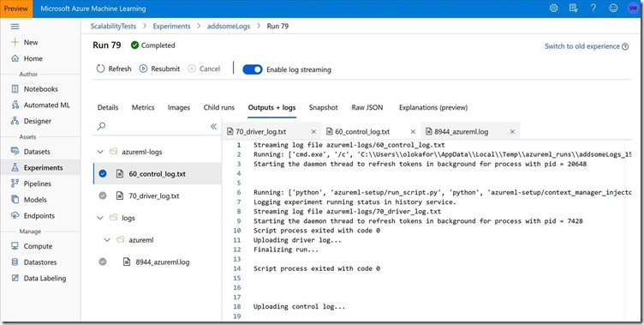Open 70_driver_log.txt in file tree
This screenshot has height=325, width=644.
pyautogui.click(x=153, y=196)
